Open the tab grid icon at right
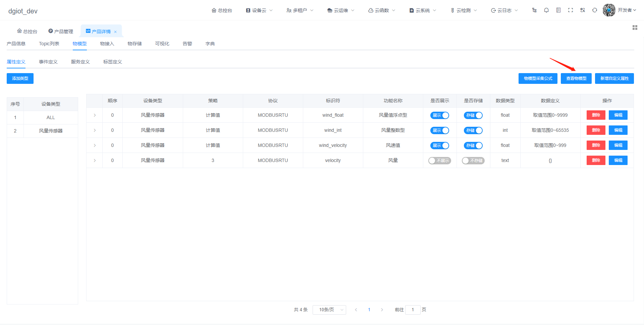 [635, 28]
